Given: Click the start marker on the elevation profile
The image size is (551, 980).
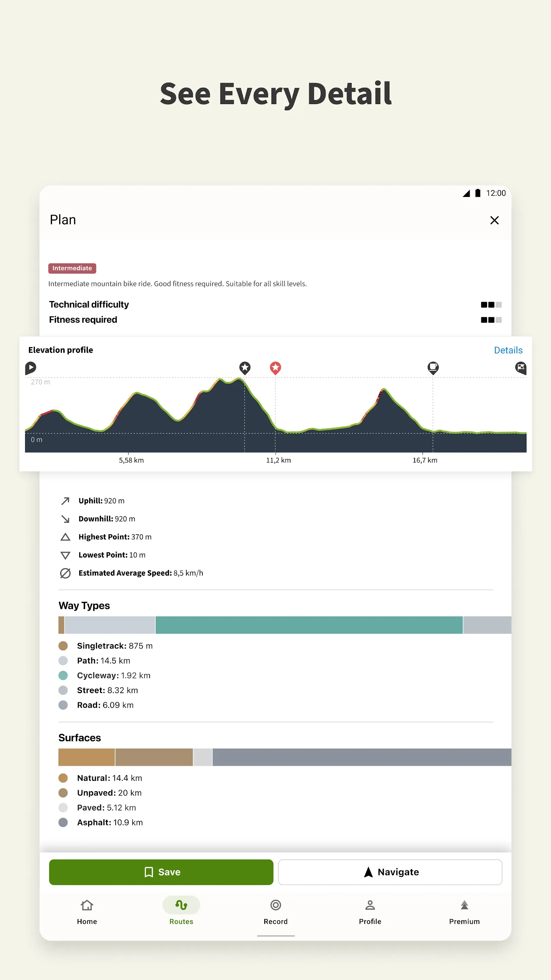Looking at the screenshot, I should coord(31,368).
